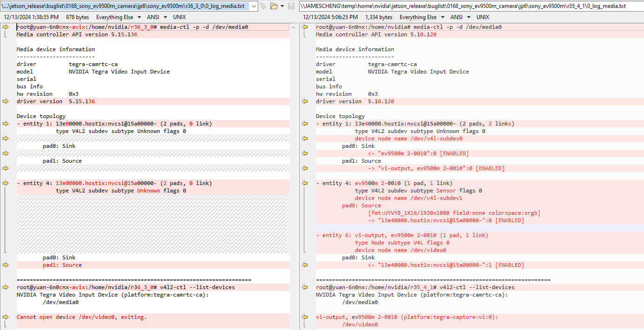Click right pane 'pad0: Source' red line
Image resolution: width=644 pixels, height=330 pixels.
(362, 205)
